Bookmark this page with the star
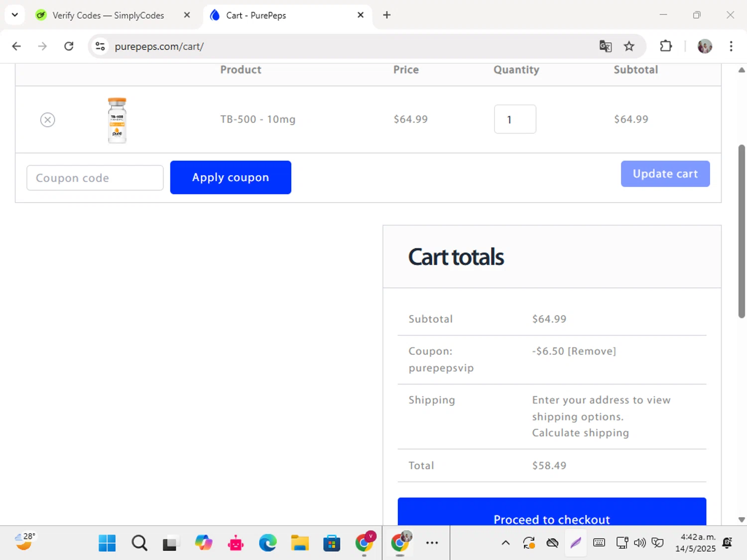747x560 pixels. pyautogui.click(x=629, y=46)
